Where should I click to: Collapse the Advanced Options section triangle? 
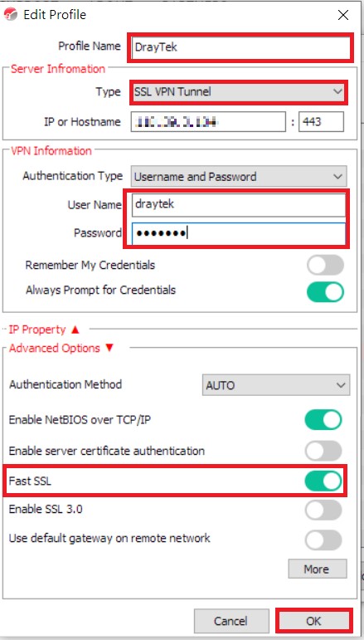(x=109, y=348)
